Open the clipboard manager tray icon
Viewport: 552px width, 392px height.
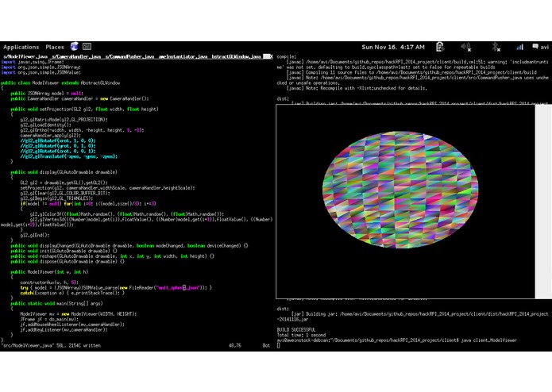point(440,47)
